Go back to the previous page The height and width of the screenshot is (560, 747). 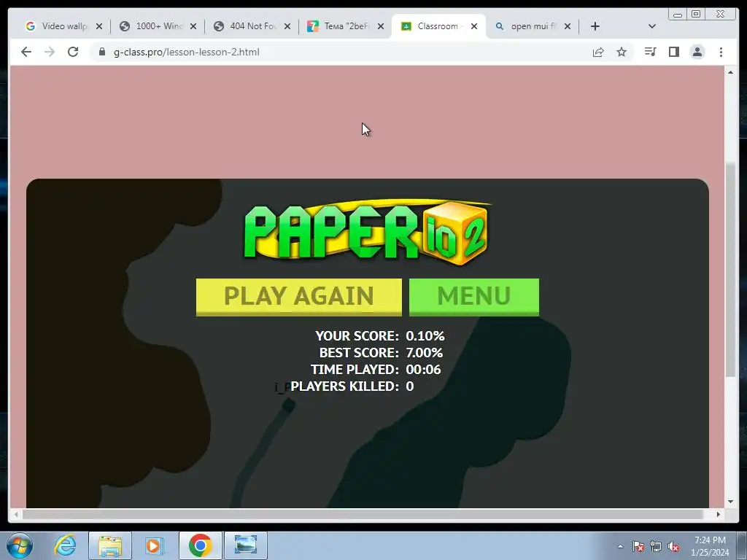pos(26,52)
